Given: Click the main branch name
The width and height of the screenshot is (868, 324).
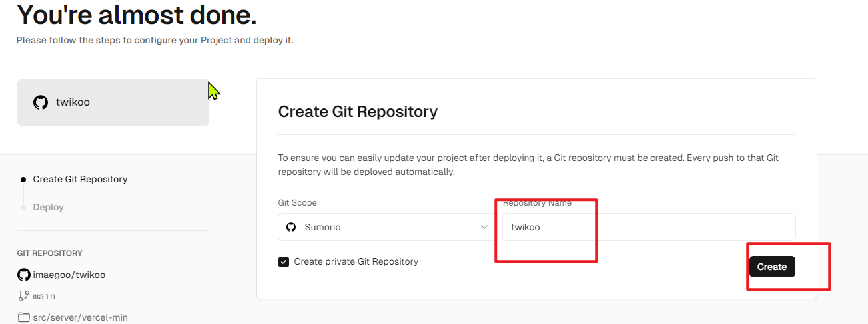Looking at the screenshot, I should pyautogui.click(x=44, y=296).
